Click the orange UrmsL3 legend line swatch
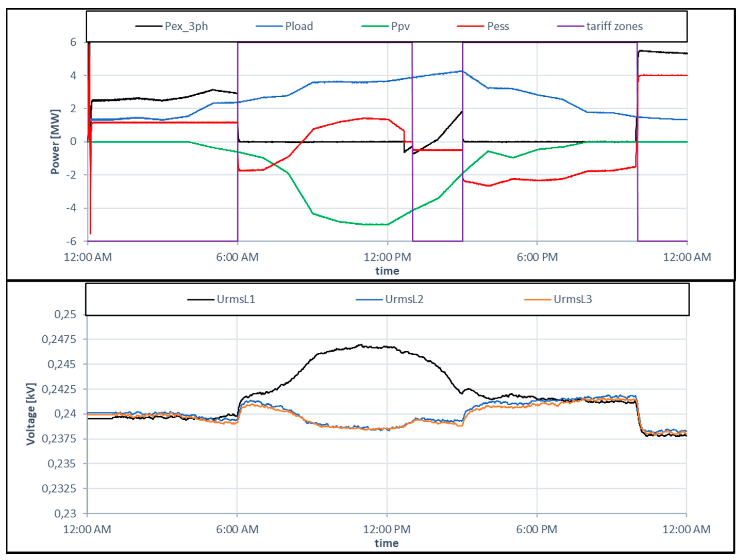Viewport: 741px width, 560px height. coord(537,299)
